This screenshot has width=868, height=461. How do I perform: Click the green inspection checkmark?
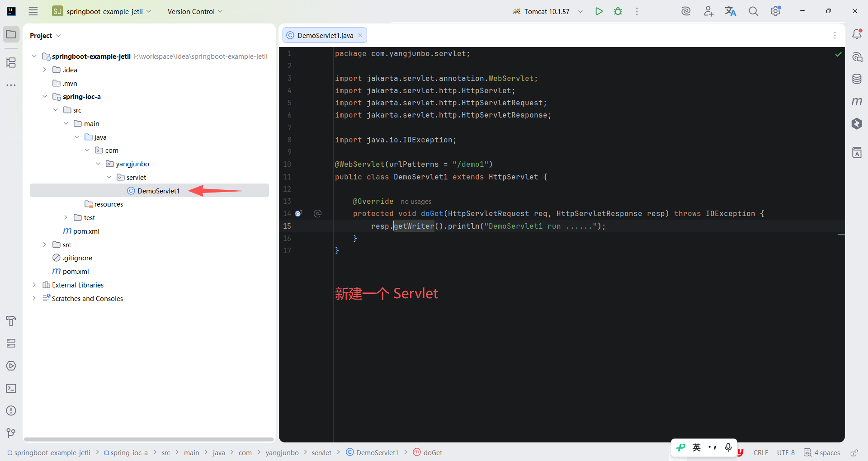pyautogui.click(x=838, y=54)
